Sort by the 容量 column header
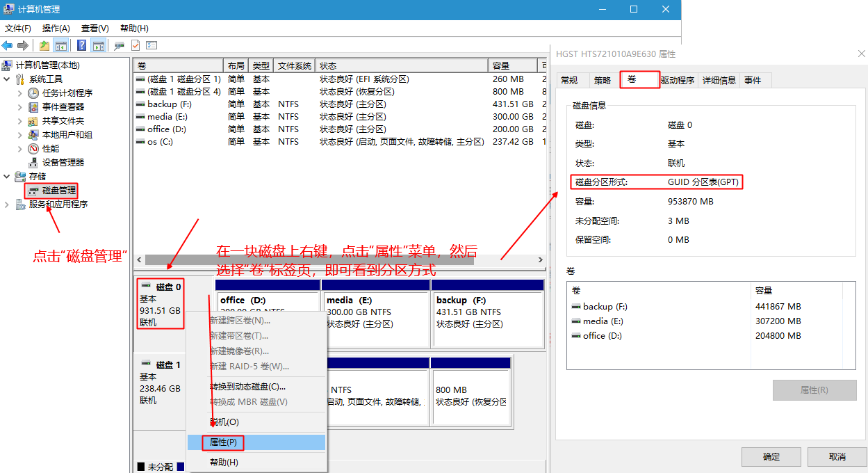Image resolution: width=868 pixels, height=473 pixels. click(x=514, y=66)
